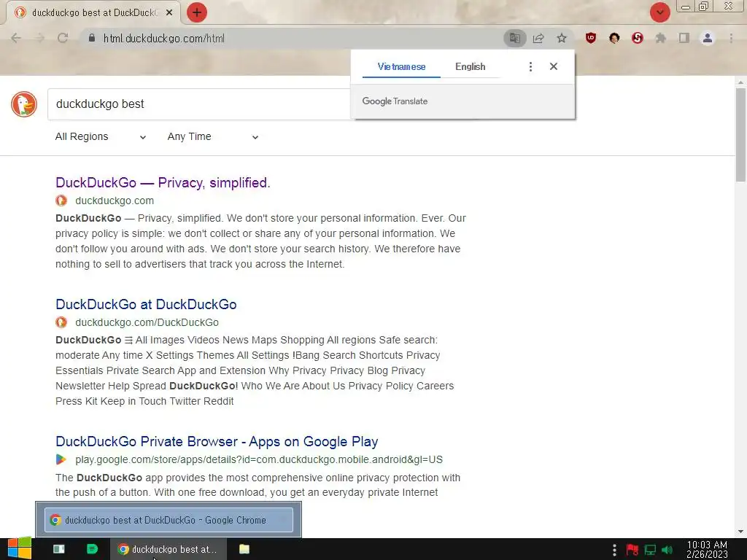Select the Vietnamese tab in translate popup
The height and width of the screenshot is (560, 747).
pos(402,66)
